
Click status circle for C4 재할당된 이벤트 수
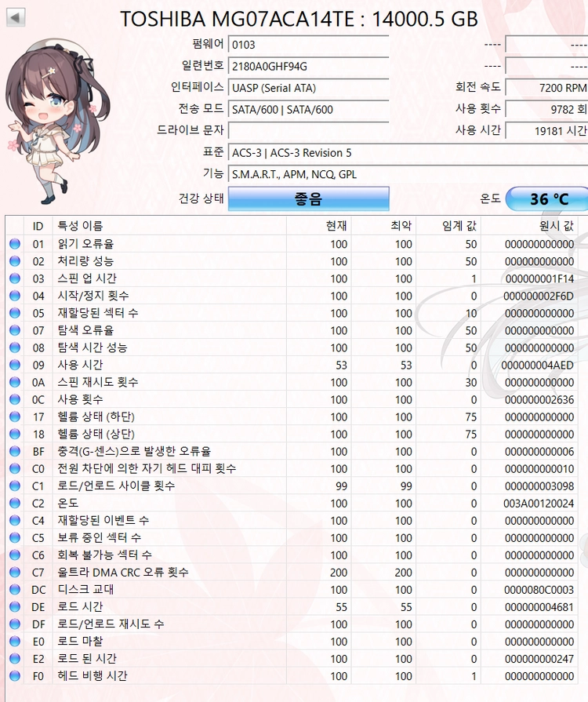pos(15,520)
